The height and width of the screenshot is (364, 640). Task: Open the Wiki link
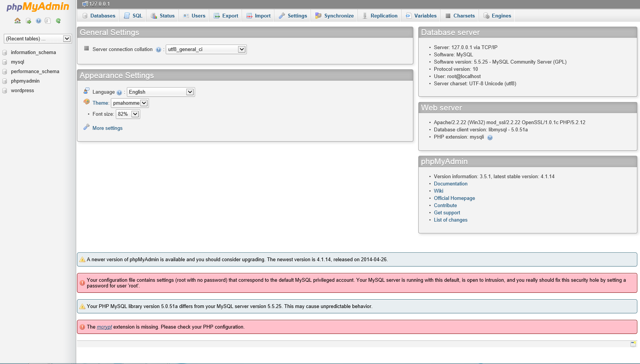point(438,191)
